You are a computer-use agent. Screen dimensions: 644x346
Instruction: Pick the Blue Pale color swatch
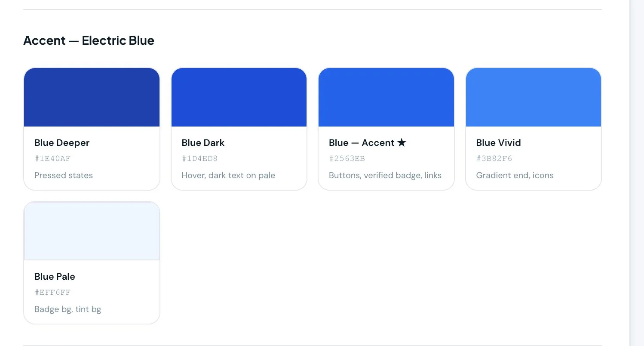click(x=92, y=231)
